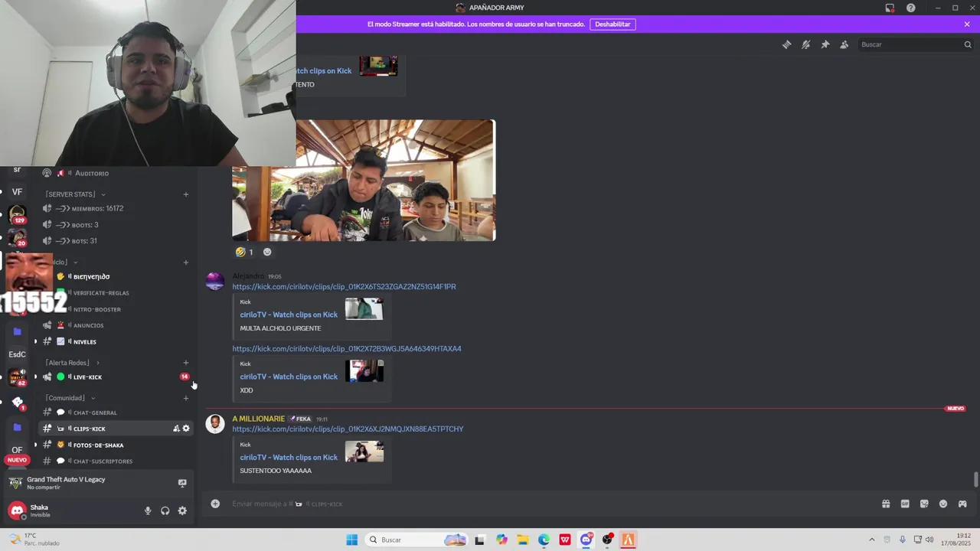Screen dimensions: 980x551
Task: Open Microsoft Edge from the taskbar
Action: pyautogui.click(x=544, y=540)
